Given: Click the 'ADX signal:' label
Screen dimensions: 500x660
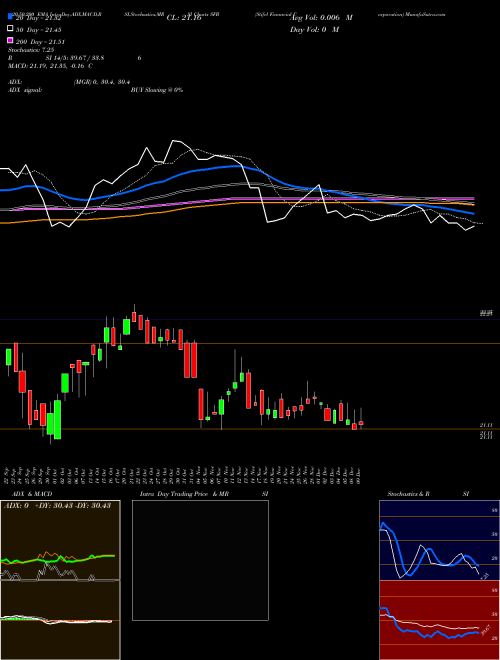Looking at the screenshot, I should [x=25, y=90].
